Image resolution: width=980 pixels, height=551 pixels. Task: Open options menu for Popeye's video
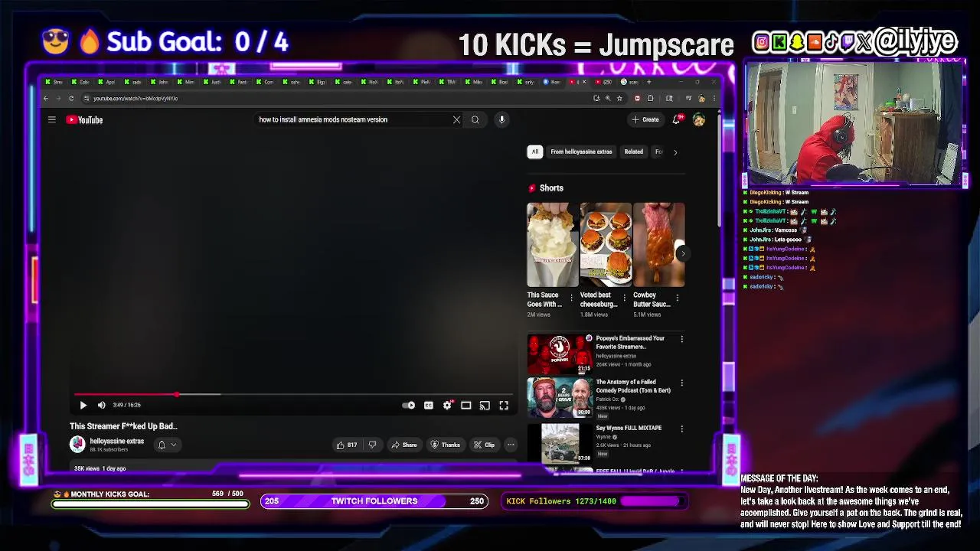682,339
